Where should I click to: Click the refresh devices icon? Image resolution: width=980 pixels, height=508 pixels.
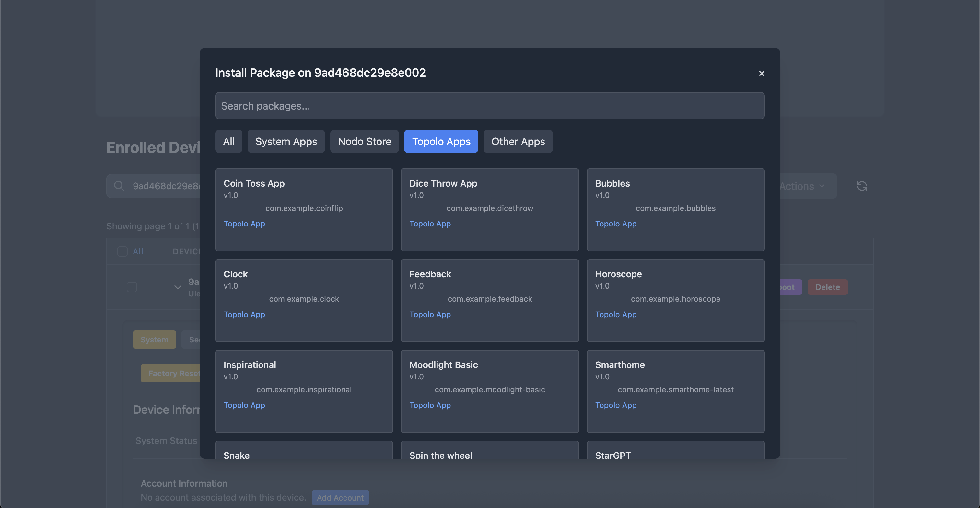[862, 186]
